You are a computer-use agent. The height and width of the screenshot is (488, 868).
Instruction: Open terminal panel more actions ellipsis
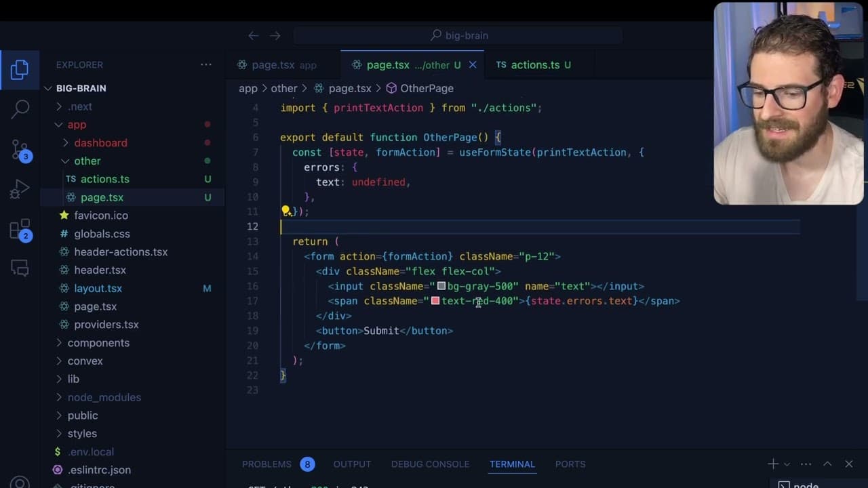806,464
